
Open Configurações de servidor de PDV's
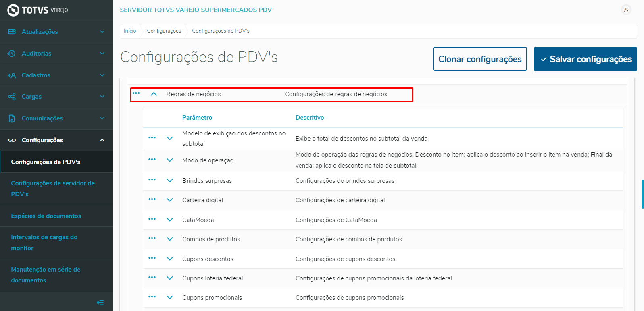coord(56,189)
